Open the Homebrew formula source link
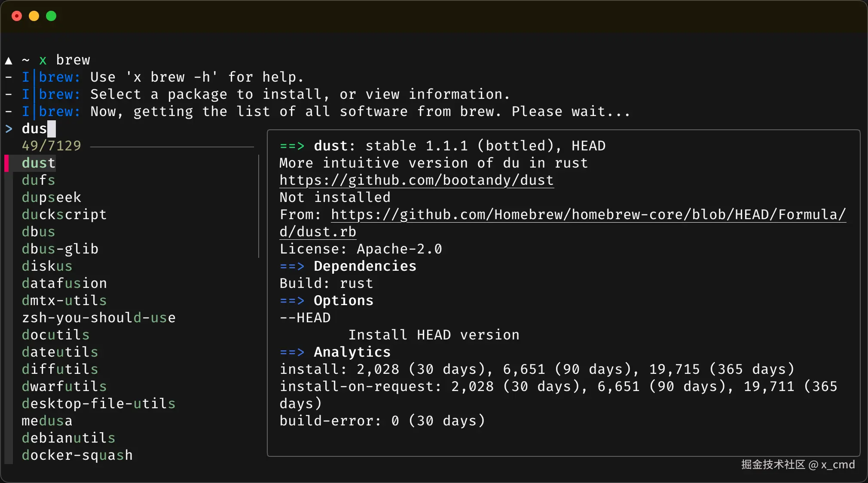This screenshot has width=868, height=483. [589, 215]
